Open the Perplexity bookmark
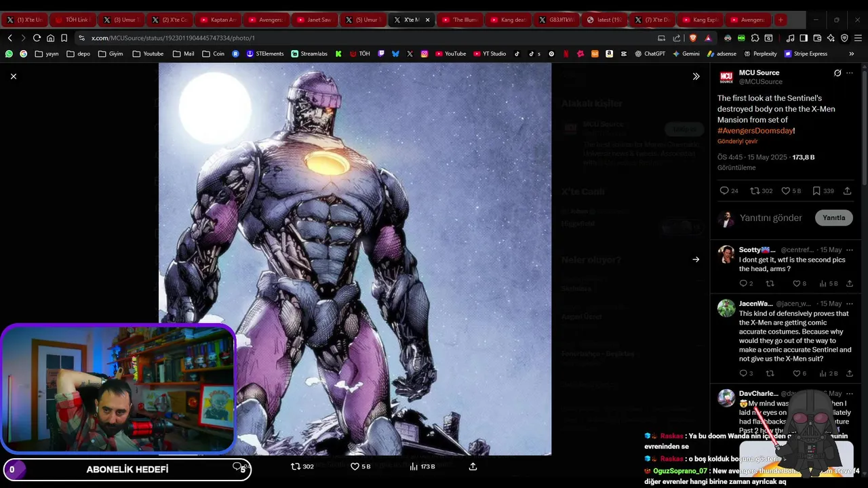868x488 pixels. (760, 54)
